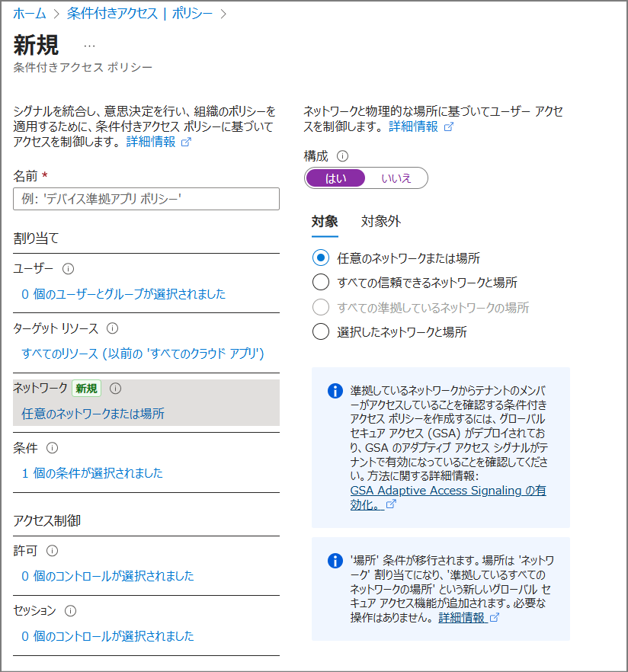Image resolution: width=628 pixels, height=672 pixels.
Task: Open 0 個のユーザーとグループが選択されました
Action: pos(123,294)
